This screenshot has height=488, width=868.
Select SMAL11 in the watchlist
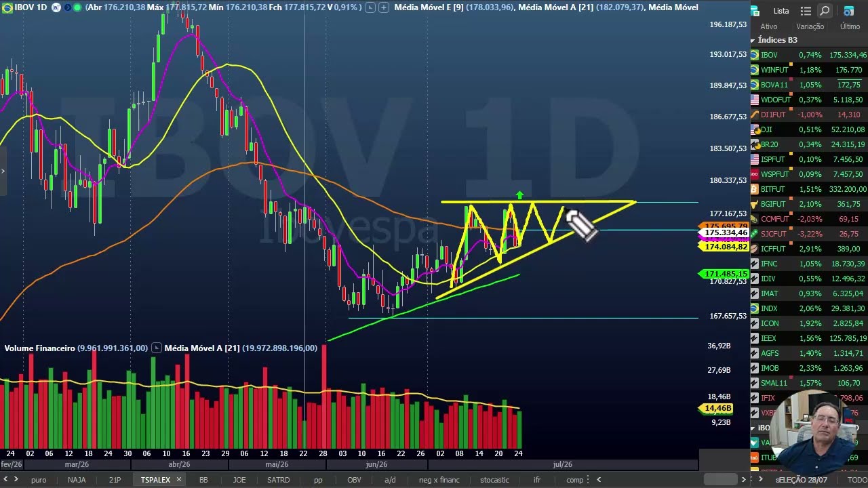[808, 383]
